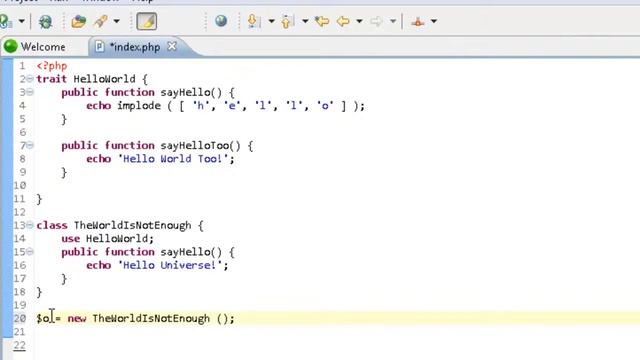This screenshot has width=640, height=360.
Task: Click 'sayHello()' on line 3
Action: pos(191,93)
